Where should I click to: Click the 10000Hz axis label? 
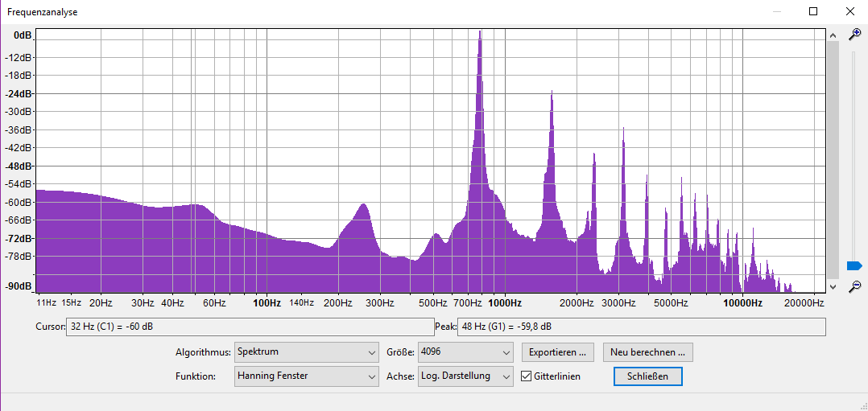click(x=743, y=303)
